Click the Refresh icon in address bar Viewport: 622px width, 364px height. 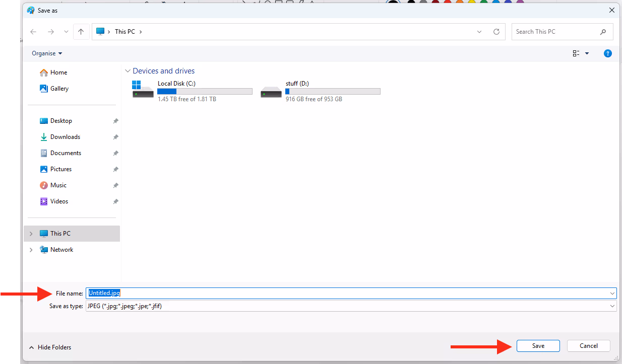[x=496, y=32]
